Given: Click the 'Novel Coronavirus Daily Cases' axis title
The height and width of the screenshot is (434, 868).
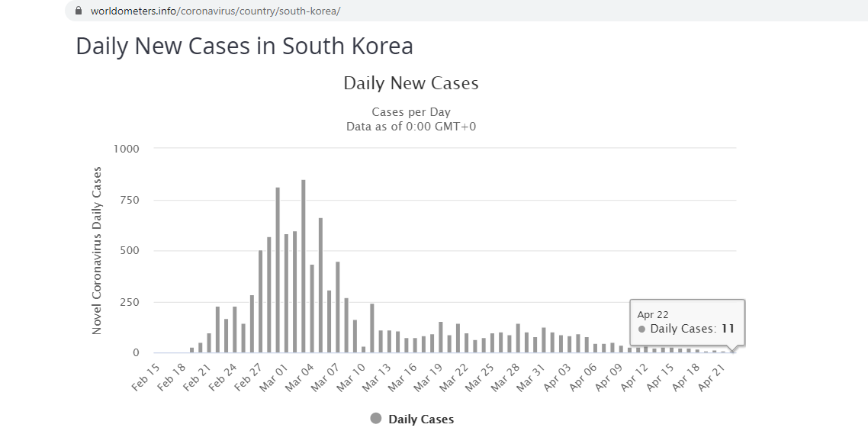Looking at the screenshot, I should click(97, 250).
